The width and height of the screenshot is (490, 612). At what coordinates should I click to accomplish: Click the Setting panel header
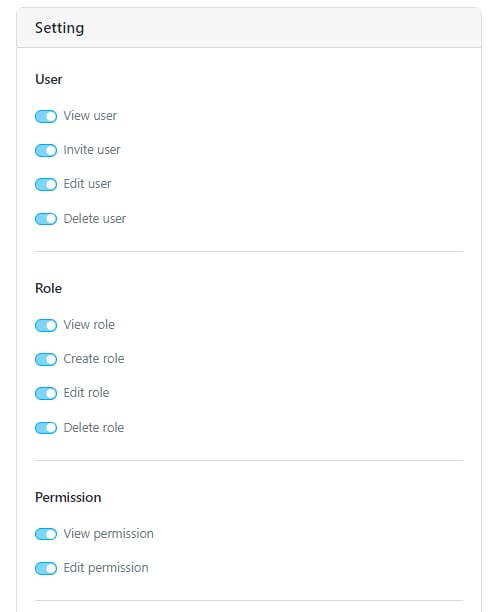pyautogui.click(x=249, y=28)
